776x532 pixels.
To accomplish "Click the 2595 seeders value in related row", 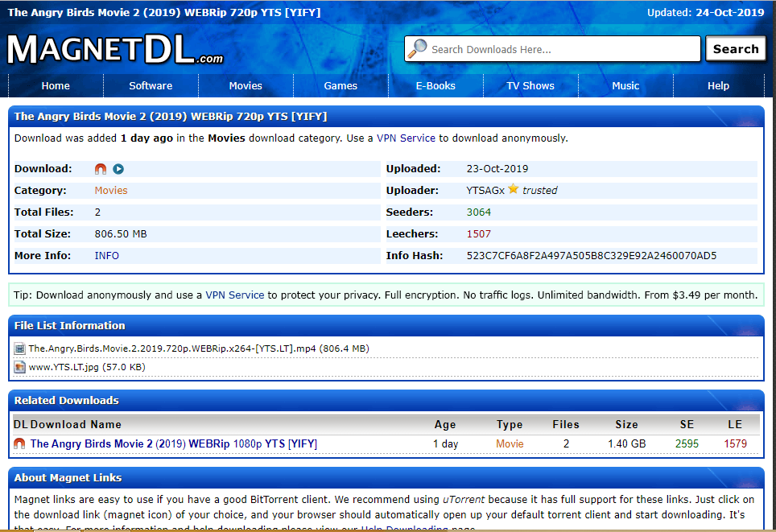I will [687, 444].
